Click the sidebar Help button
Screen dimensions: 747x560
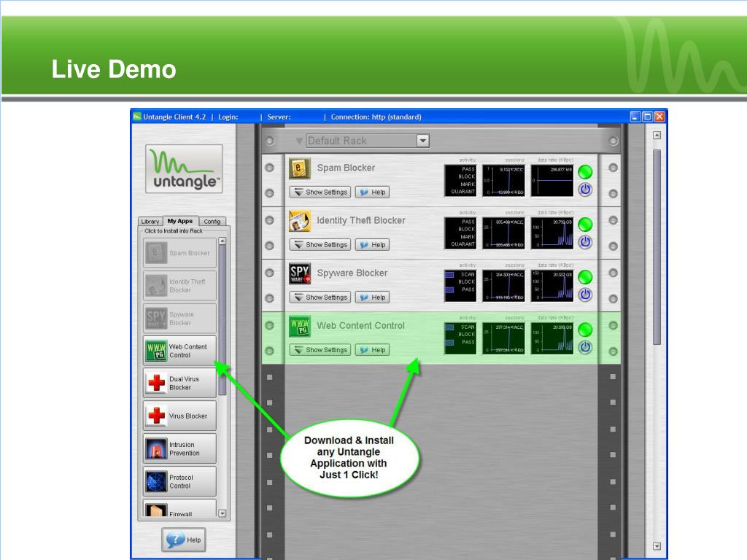pos(184,540)
